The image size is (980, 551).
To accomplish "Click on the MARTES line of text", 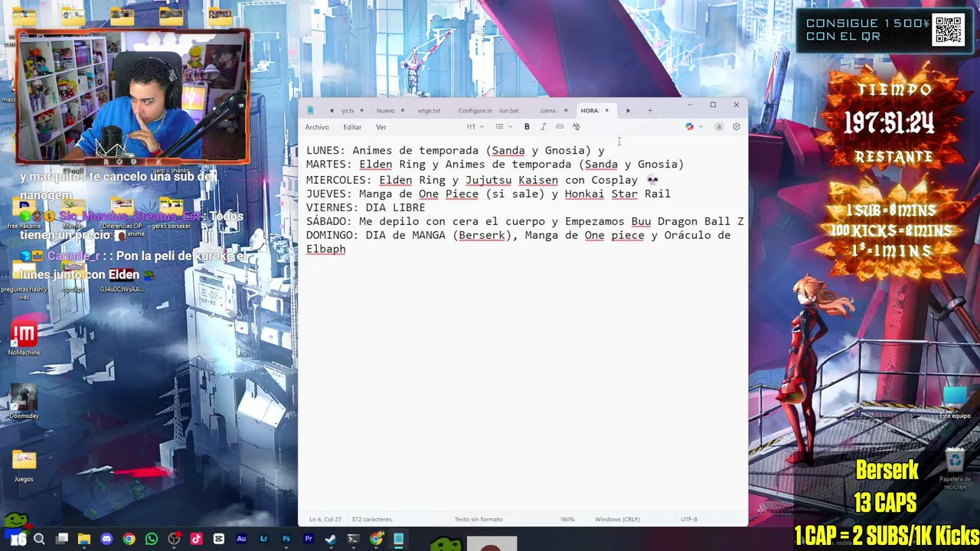I will pyautogui.click(x=495, y=165).
